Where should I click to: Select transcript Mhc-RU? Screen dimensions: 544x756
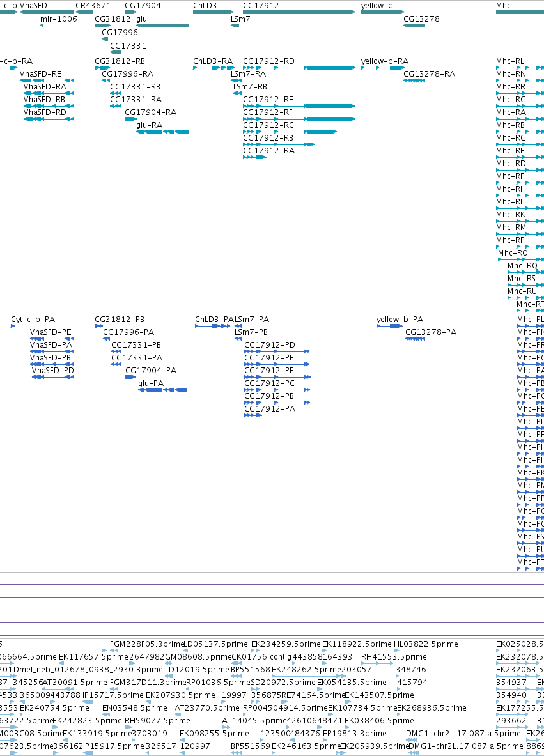pos(525,298)
